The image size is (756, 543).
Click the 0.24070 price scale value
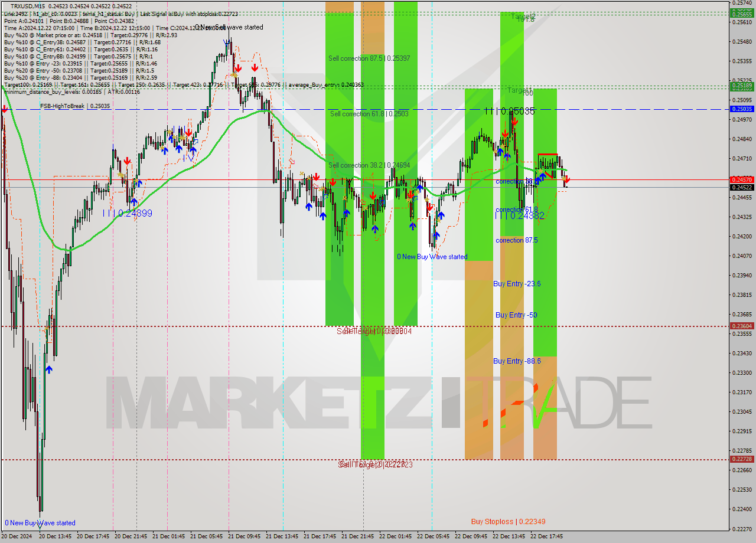coord(742,256)
